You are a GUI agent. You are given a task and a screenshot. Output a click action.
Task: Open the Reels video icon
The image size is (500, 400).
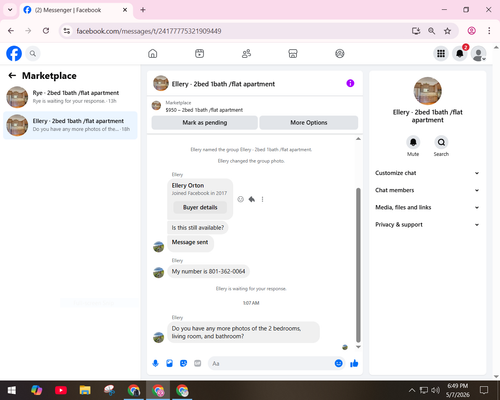click(x=199, y=53)
